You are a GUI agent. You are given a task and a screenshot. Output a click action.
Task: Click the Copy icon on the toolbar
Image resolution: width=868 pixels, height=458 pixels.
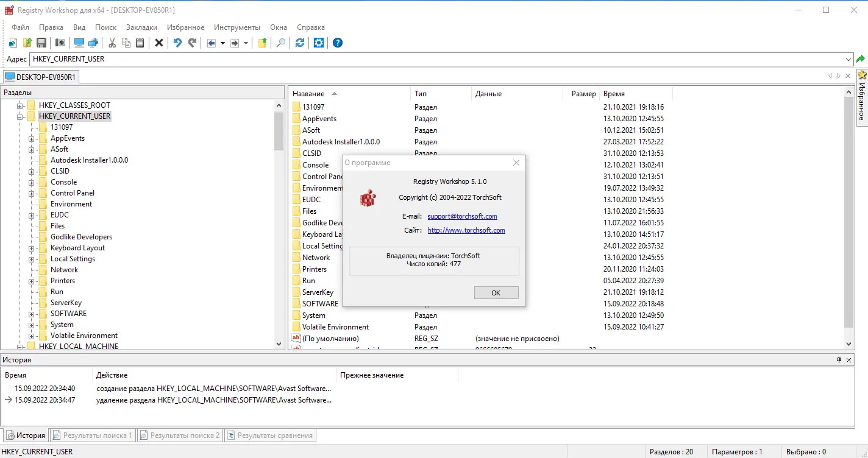tap(126, 43)
